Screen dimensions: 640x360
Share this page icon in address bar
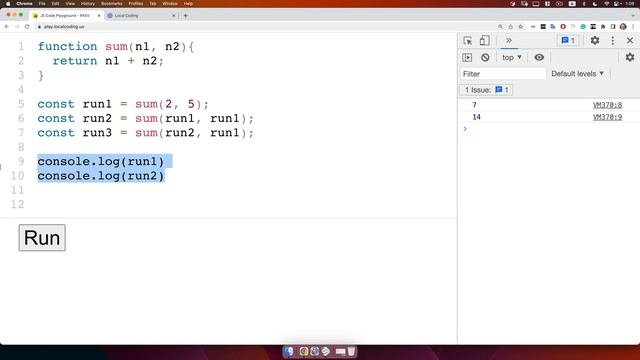[x=511, y=27]
